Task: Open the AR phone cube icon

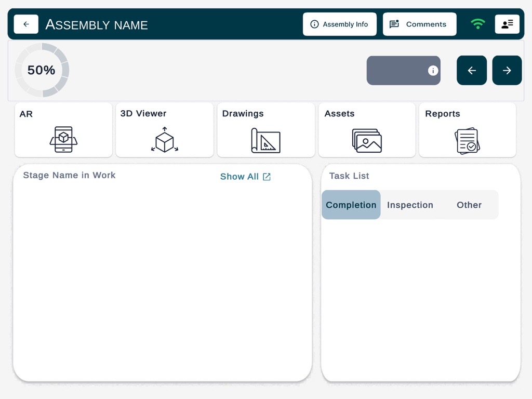Action: (x=63, y=139)
